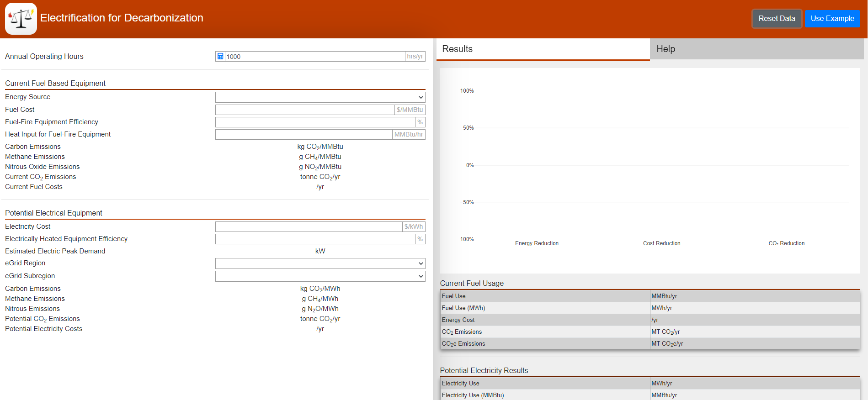Click the CO₂ Reduction chart label

coord(786,243)
